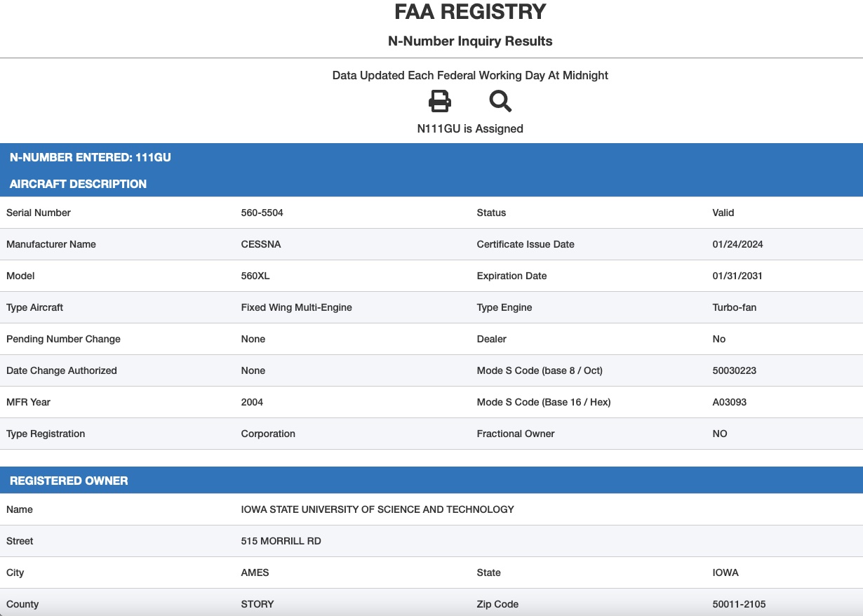Click 'N111GU is Assigned' status text
The height and width of the screenshot is (616, 863).
click(470, 129)
